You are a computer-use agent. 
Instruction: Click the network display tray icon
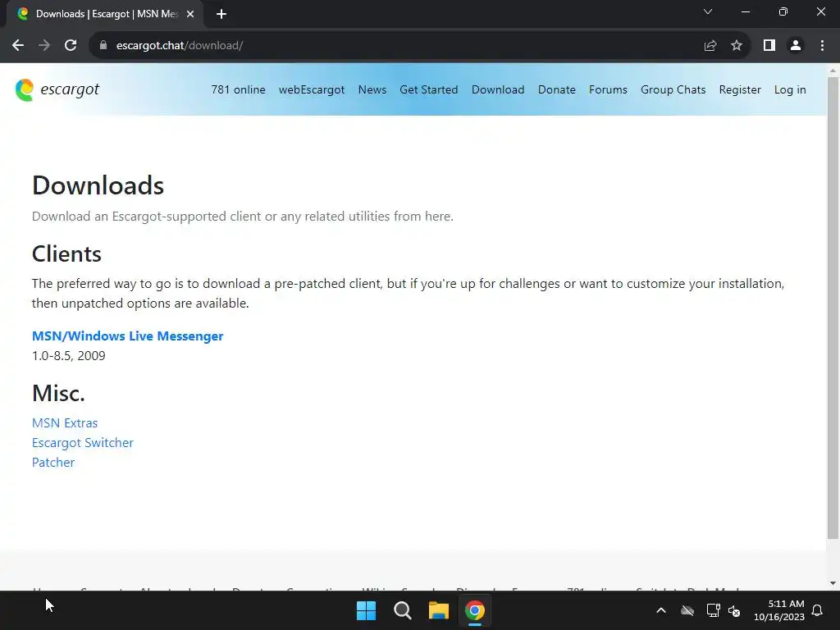pyautogui.click(x=713, y=610)
